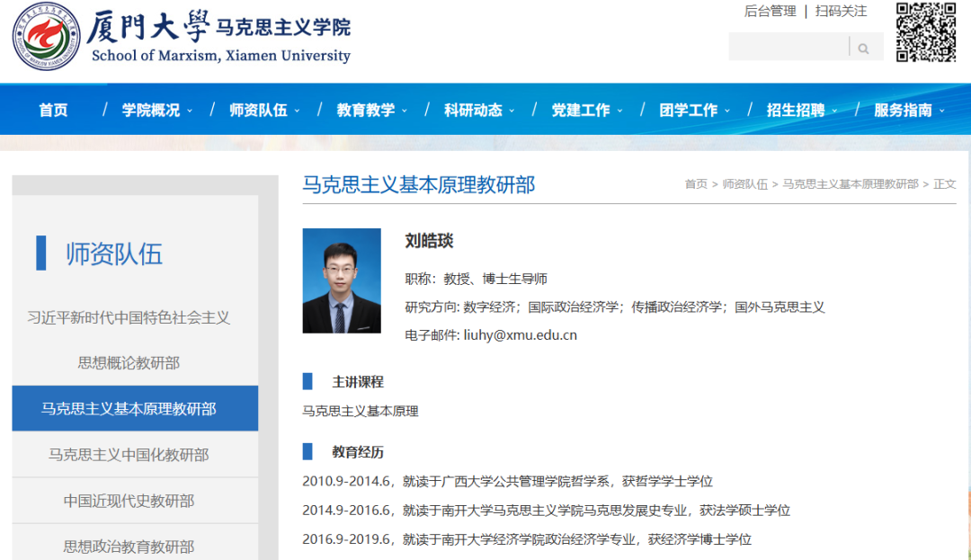
Task: Click the QR code image
Action: click(x=925, y=32)
